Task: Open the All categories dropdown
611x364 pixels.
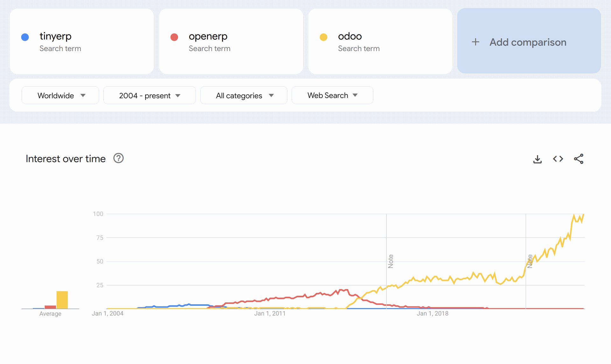Action: tap(244, 95)
